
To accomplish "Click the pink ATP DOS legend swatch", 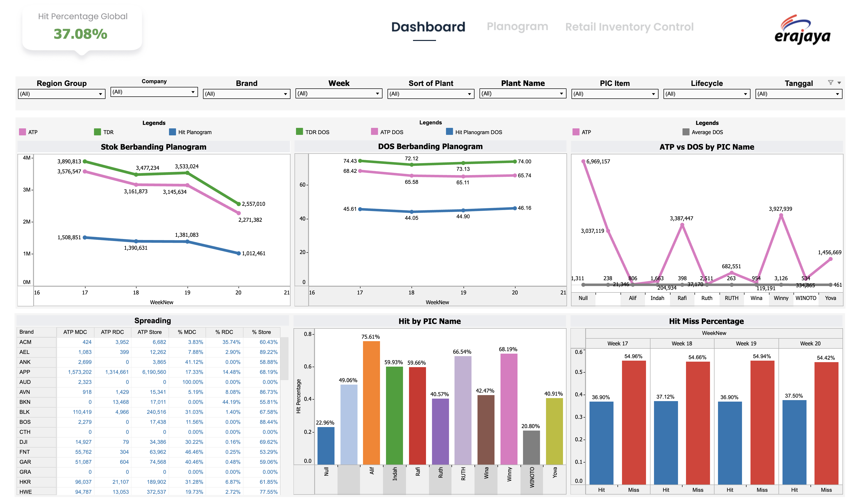I will pyautogui.click(x=374, y=132).
